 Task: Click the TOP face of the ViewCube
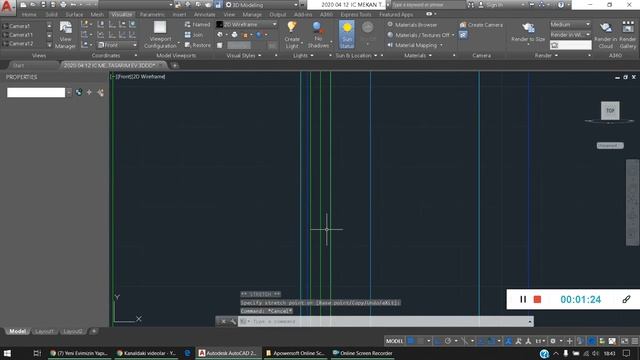pyautogui.click(x=610, y=111)
